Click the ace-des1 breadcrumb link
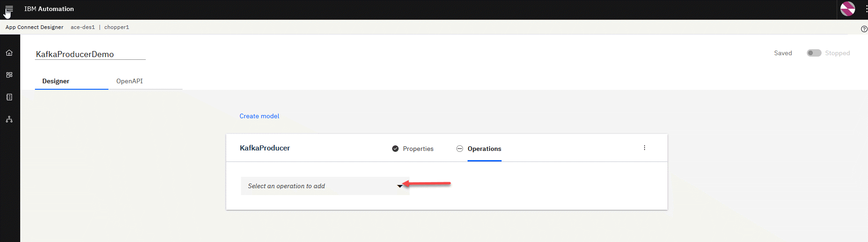The width and height of the screenshot is (868, 242). coord(83,27)
